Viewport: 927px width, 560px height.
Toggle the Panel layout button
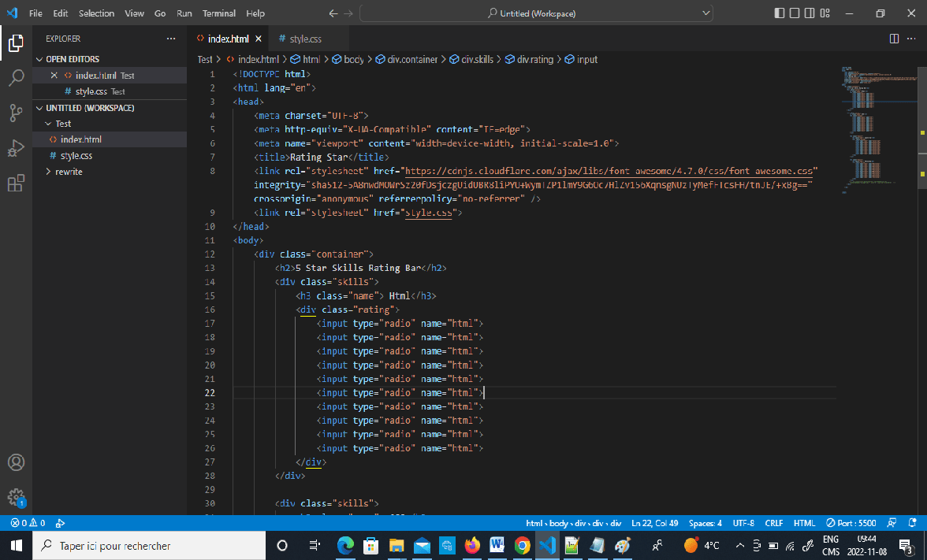[795, 13]
